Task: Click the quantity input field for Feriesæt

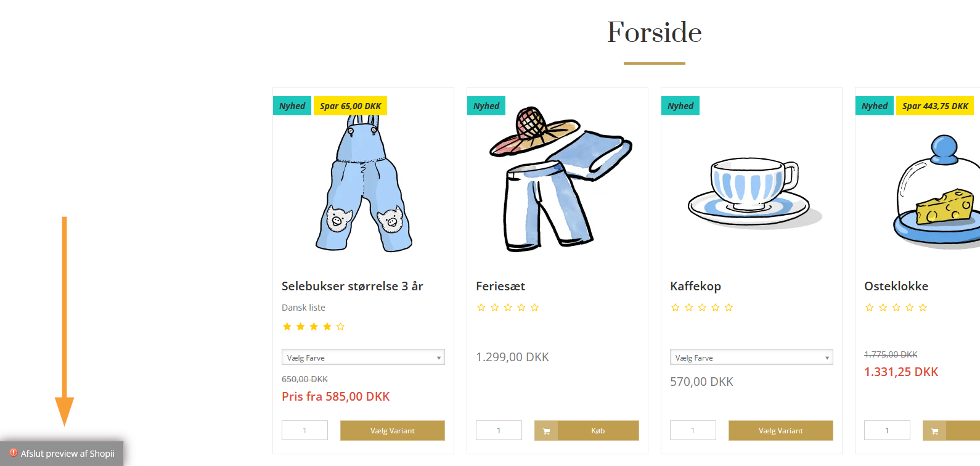Action: pos(499,430)
